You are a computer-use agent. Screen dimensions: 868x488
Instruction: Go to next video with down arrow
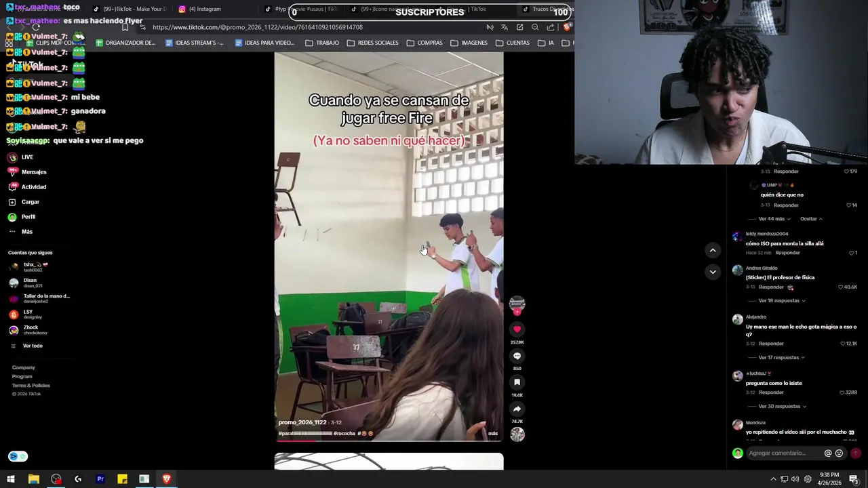[713, 272]
